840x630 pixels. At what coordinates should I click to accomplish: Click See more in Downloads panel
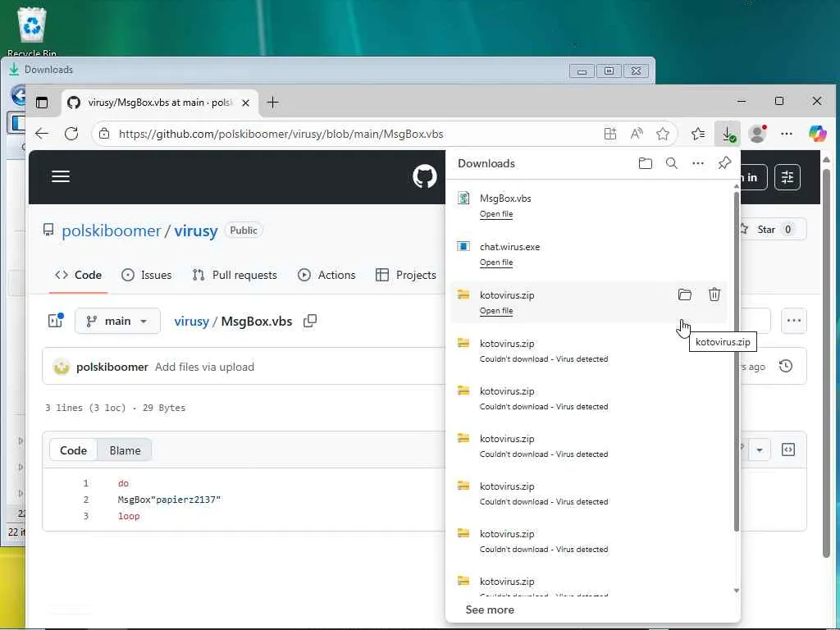(x=490, y=609)
